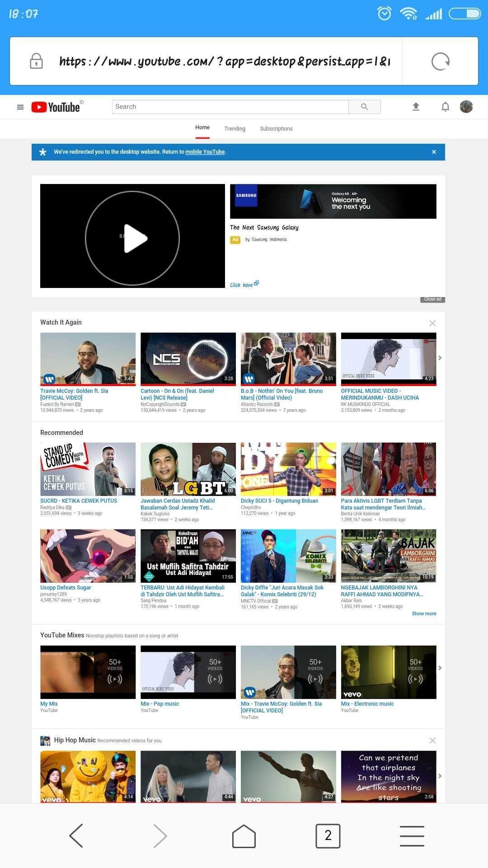Tap the browser URL address bar
Image resolution: width=488 pixels, height=868 pixels.
coord(225,61)
